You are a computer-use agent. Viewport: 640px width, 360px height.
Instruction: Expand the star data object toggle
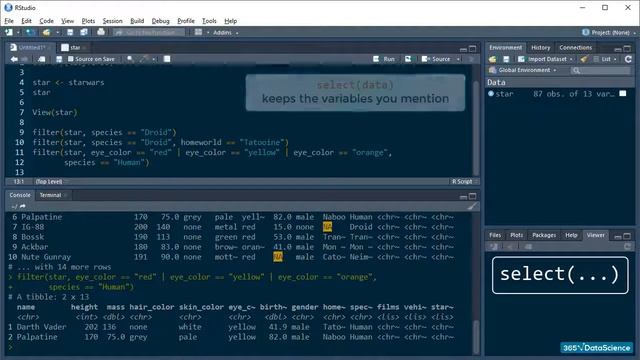point(491,94)
